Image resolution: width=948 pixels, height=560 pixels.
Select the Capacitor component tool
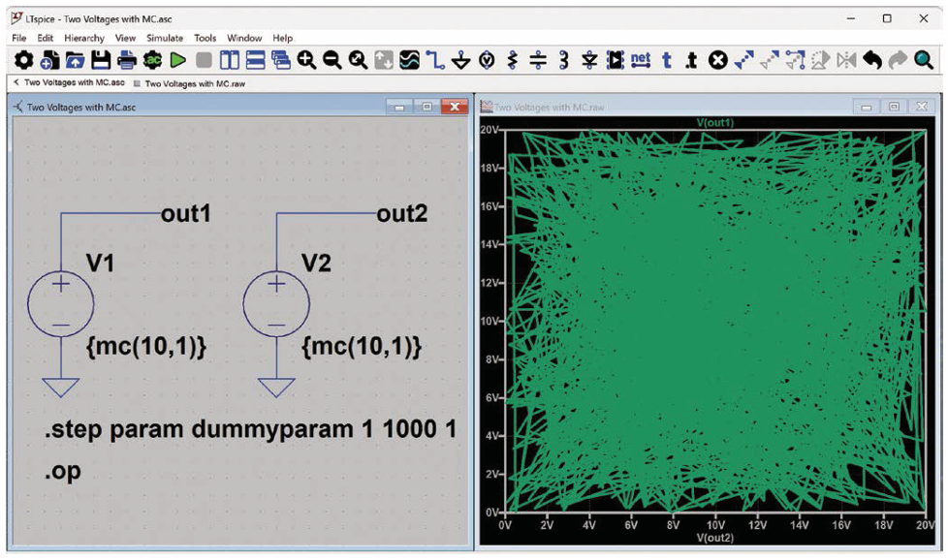click(x=538, y=61)
